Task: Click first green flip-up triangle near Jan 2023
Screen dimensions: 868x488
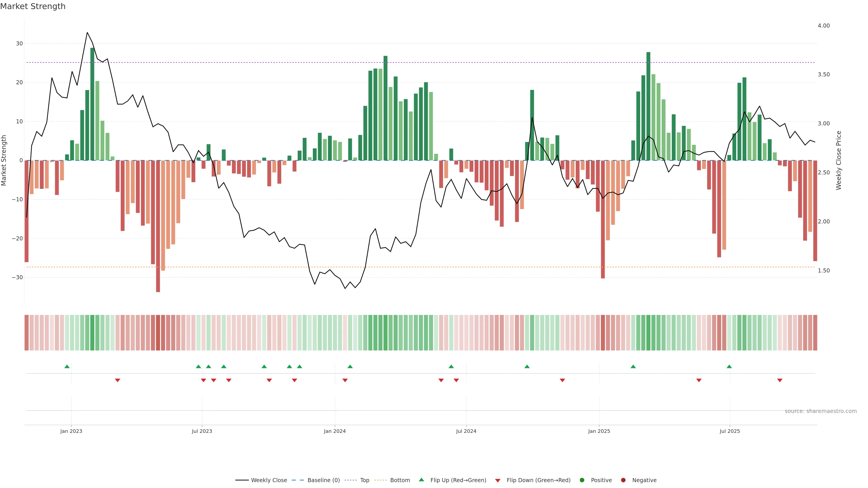Action: [x=67, y=366]
